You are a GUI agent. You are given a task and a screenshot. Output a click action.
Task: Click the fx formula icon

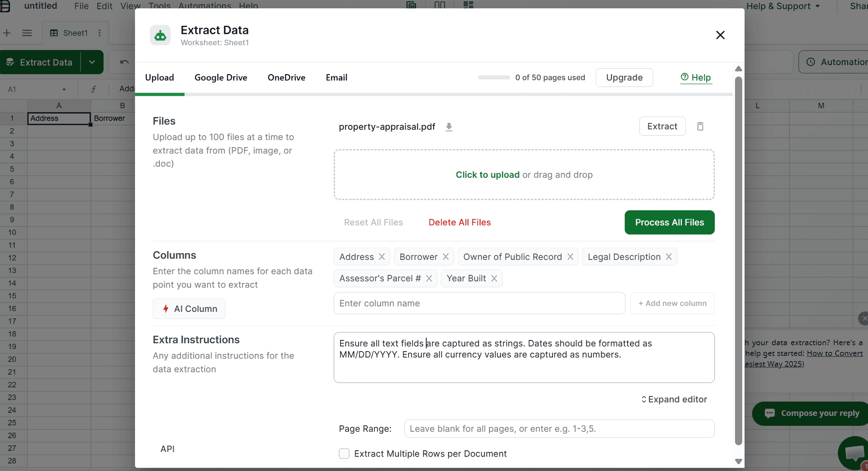(94, 89)
